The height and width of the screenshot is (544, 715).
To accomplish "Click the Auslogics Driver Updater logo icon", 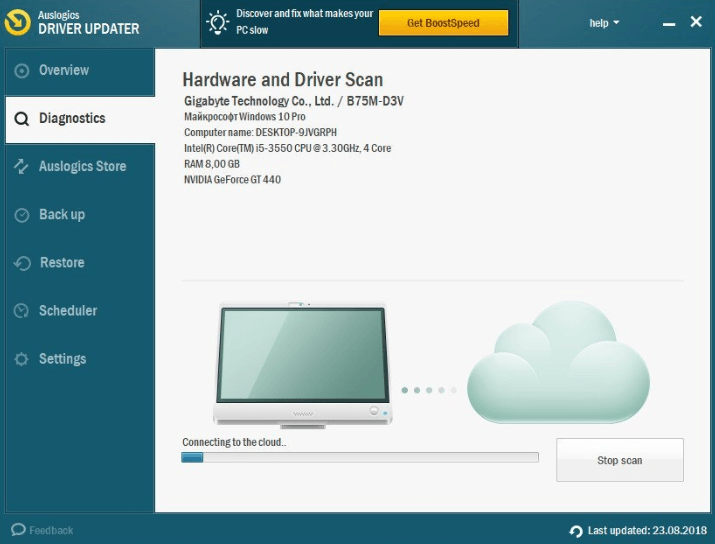I will (x=17, y=22).
